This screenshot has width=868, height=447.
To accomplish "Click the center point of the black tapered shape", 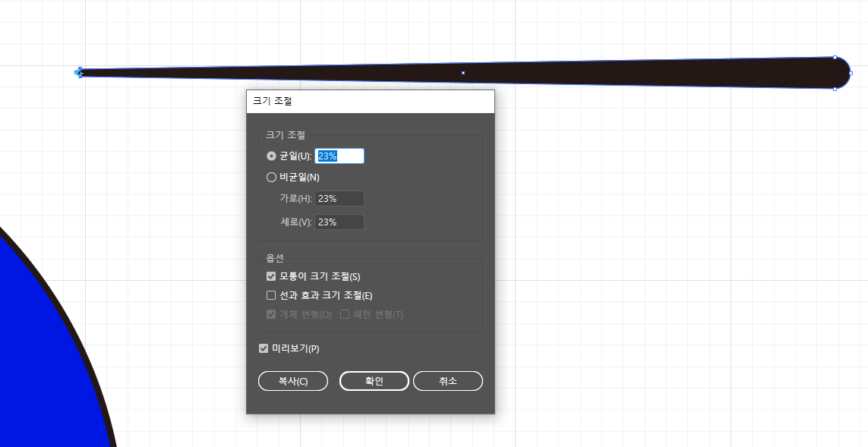I will 463,73.
